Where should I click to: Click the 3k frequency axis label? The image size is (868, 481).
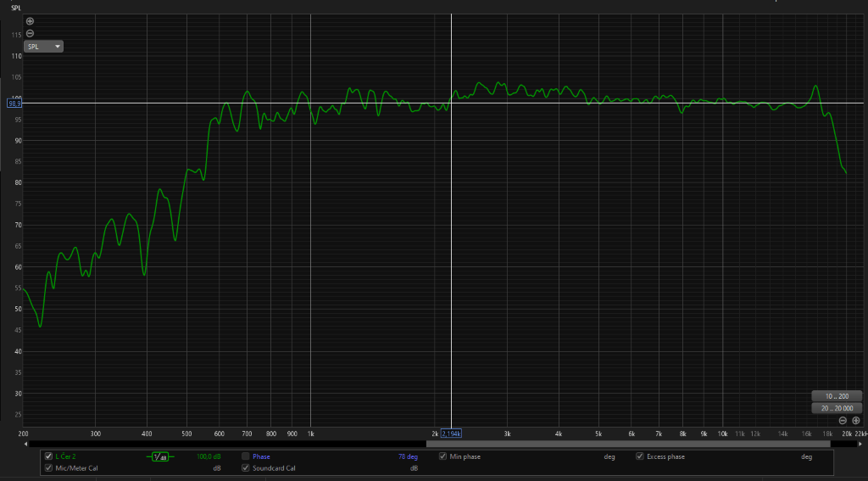pyautogui.click(x=507, y=433)
